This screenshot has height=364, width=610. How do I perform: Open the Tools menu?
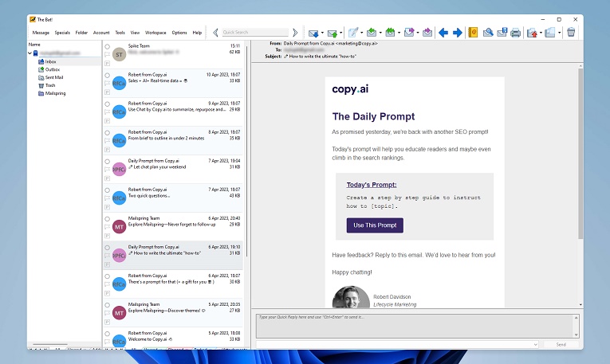coord(120,33)
